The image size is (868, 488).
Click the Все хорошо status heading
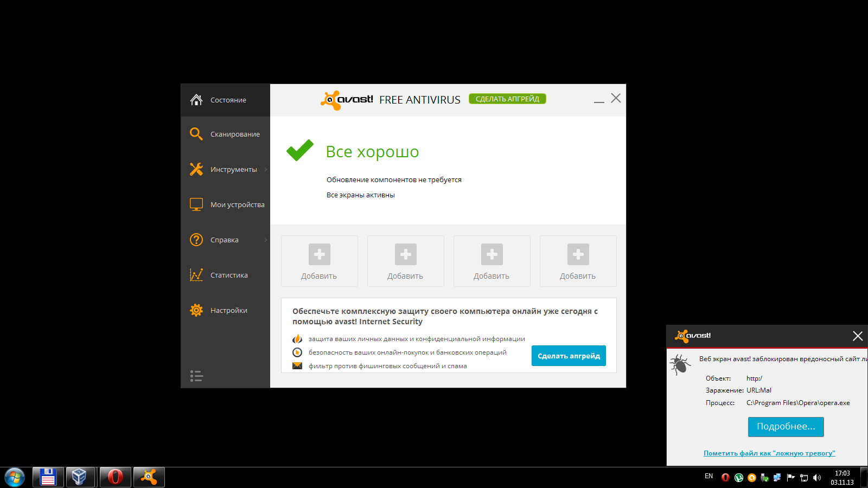(x=372, y=152)
